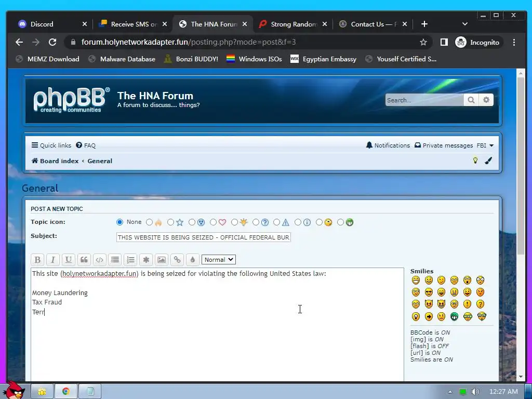Click the Subject input field

coord(204,237)
